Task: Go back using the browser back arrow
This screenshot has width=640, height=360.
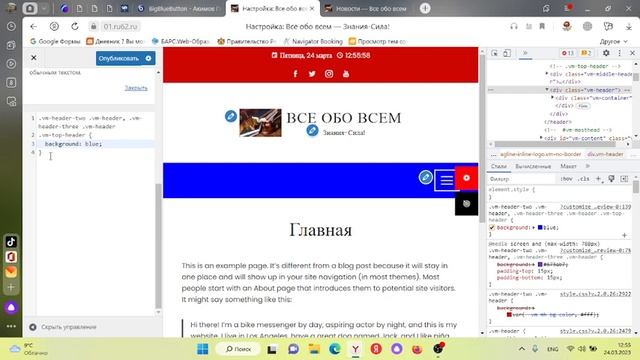Action: pos(33,27)
